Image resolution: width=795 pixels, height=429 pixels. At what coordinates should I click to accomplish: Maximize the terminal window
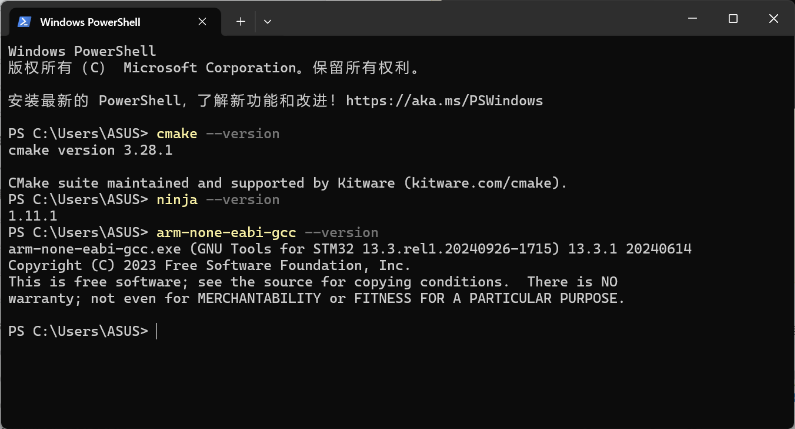[x=733, y=19]
